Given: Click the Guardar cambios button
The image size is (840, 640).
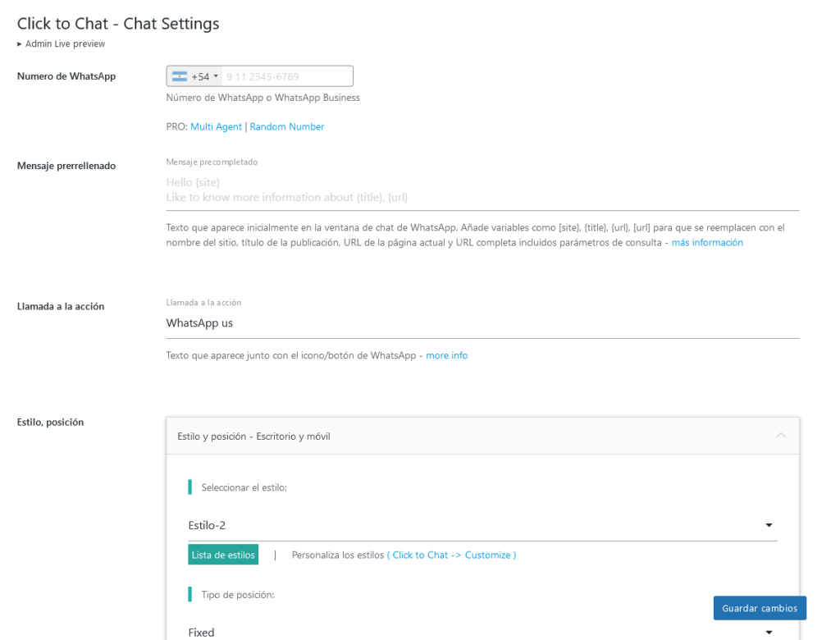Looking at the screenshot, I should pos(760,608).
